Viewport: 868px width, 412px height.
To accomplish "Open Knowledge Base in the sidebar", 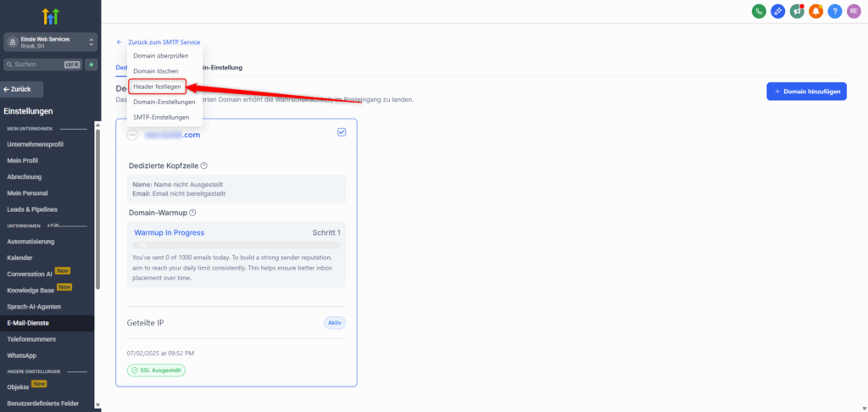I will point(31,290).
